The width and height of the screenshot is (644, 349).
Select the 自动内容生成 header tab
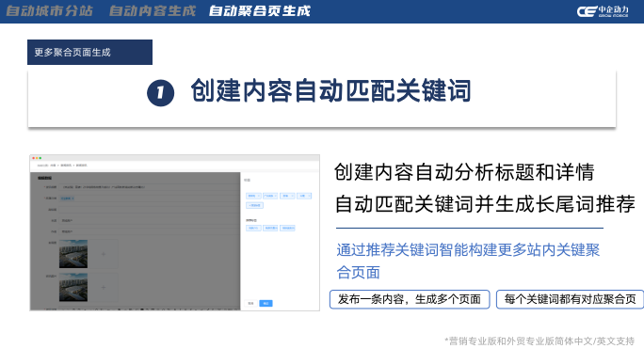click(153, 11)
